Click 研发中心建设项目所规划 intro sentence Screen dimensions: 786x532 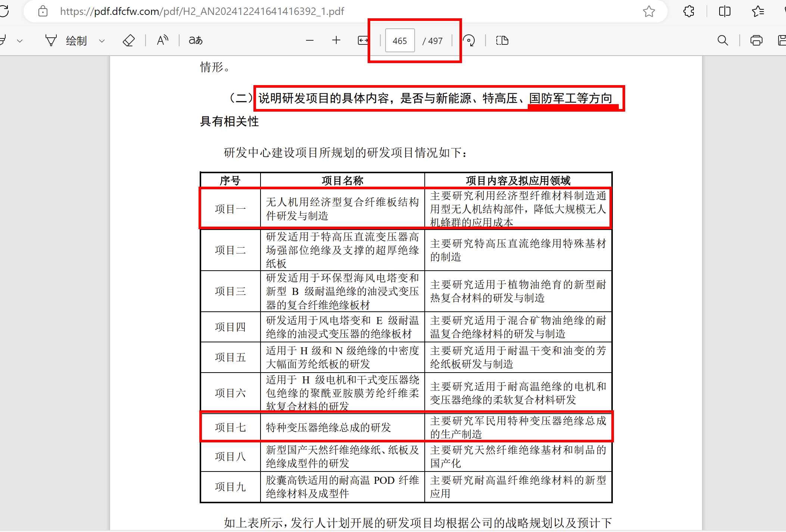click(346, 152)
